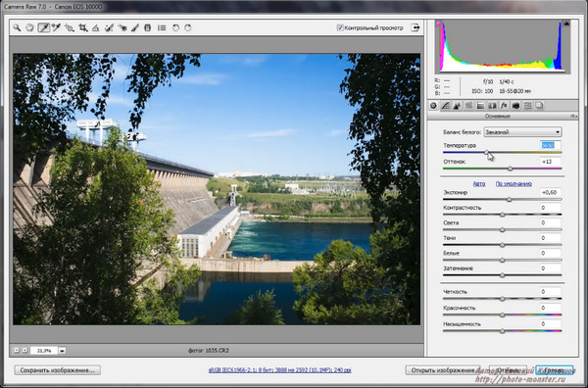Select the Red Eye Removal tool
The height and width of the screenshot is (388, 588).
pos(122,27)
